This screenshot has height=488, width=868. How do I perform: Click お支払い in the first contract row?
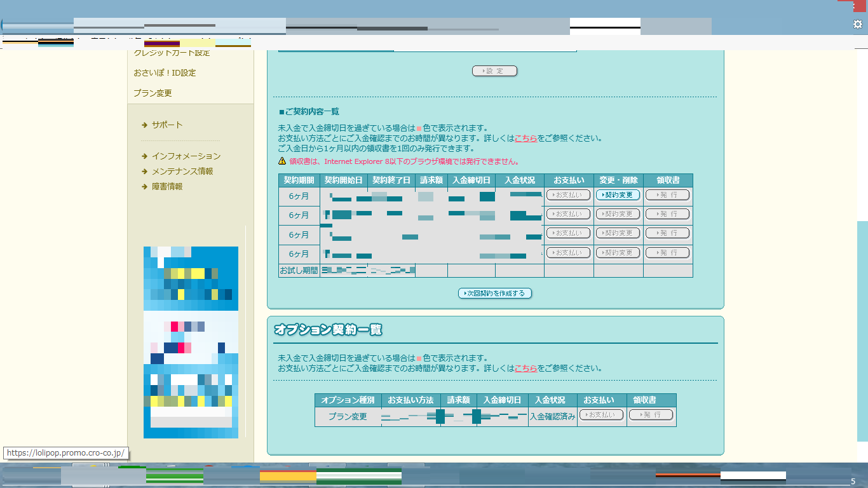[x=568, y=195]
